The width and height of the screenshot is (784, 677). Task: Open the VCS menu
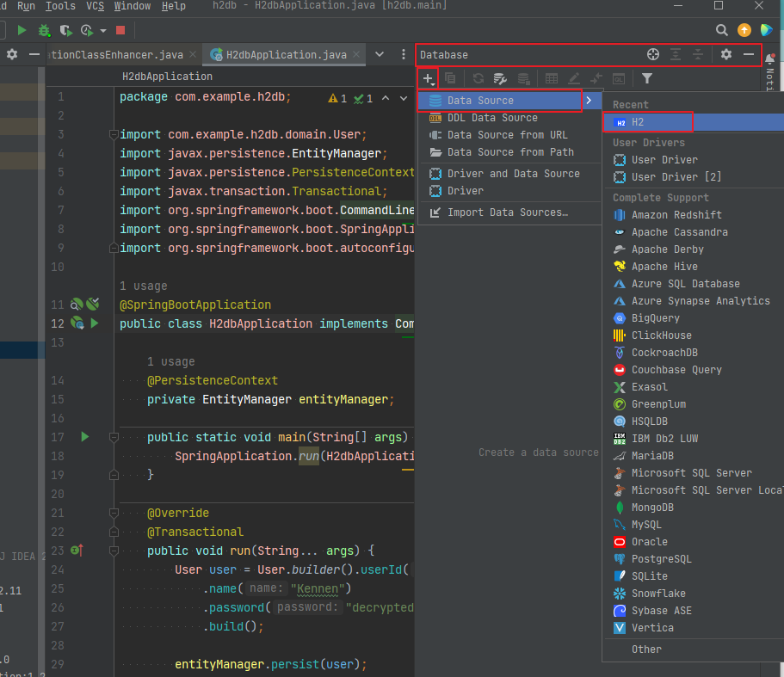pos(95,6)
